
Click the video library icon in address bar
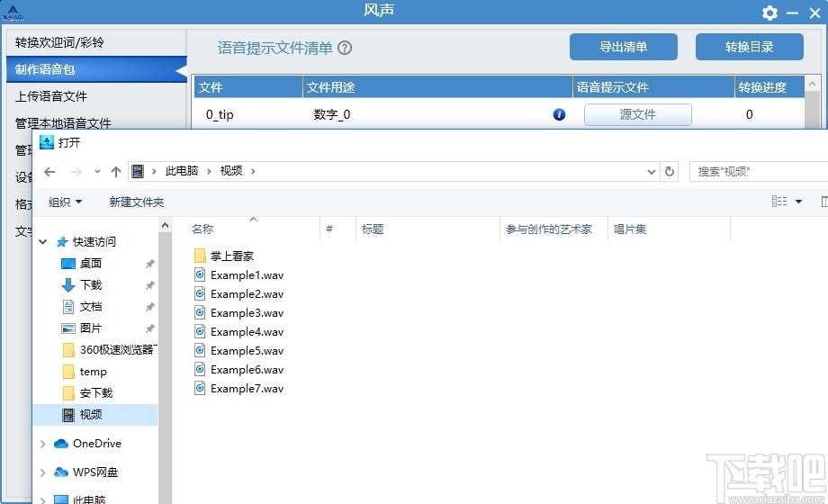pos(138,171)
